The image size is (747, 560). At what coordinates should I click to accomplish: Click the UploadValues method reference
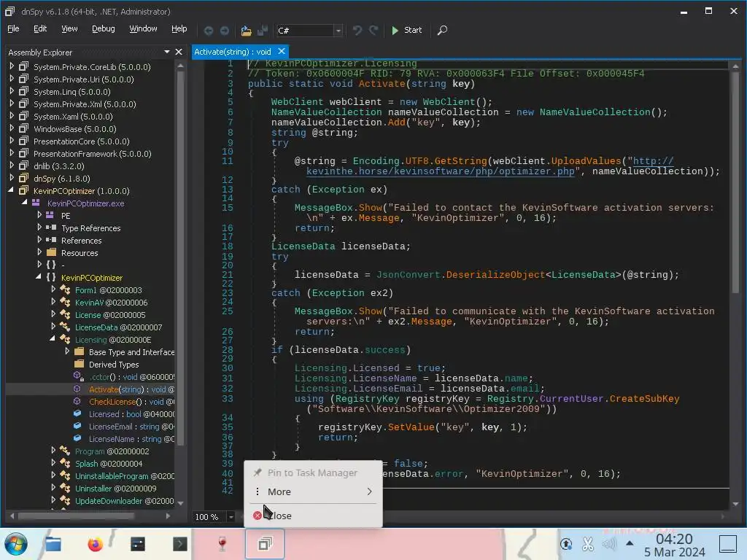tap(586, 161)
